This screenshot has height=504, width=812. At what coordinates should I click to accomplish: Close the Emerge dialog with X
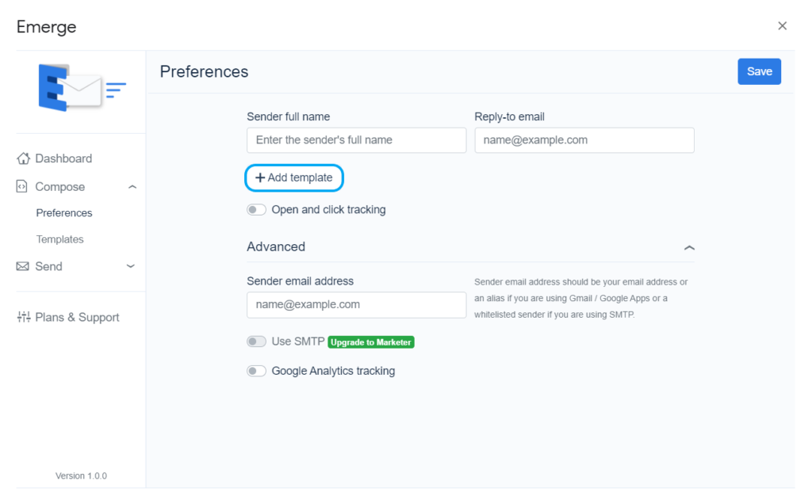(x=782, y=26)
